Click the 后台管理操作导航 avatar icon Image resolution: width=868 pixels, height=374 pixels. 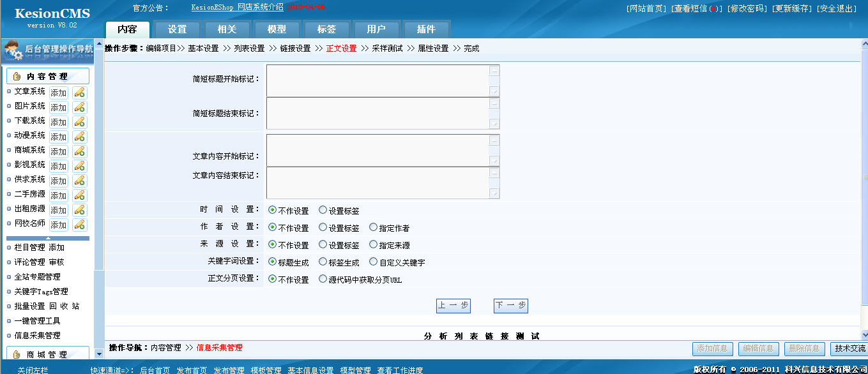(x=13, y=50)
